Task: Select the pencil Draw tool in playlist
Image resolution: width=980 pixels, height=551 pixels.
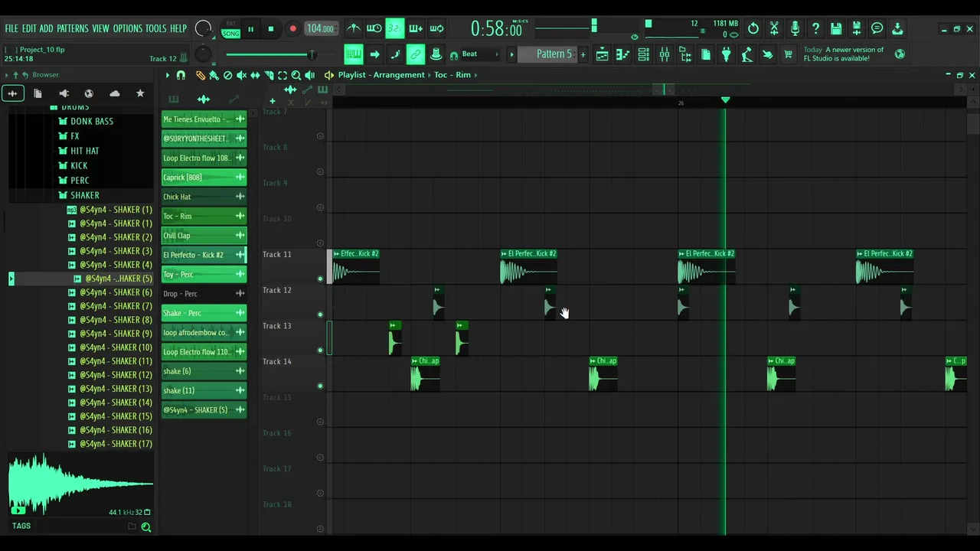Action: click(x=201, y=75)
